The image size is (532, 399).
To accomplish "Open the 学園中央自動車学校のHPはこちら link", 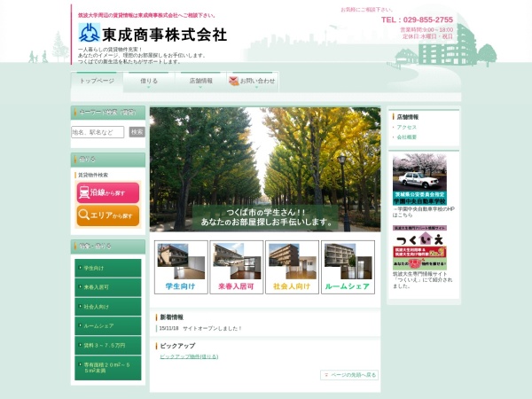I will click(x=424, y=212).
